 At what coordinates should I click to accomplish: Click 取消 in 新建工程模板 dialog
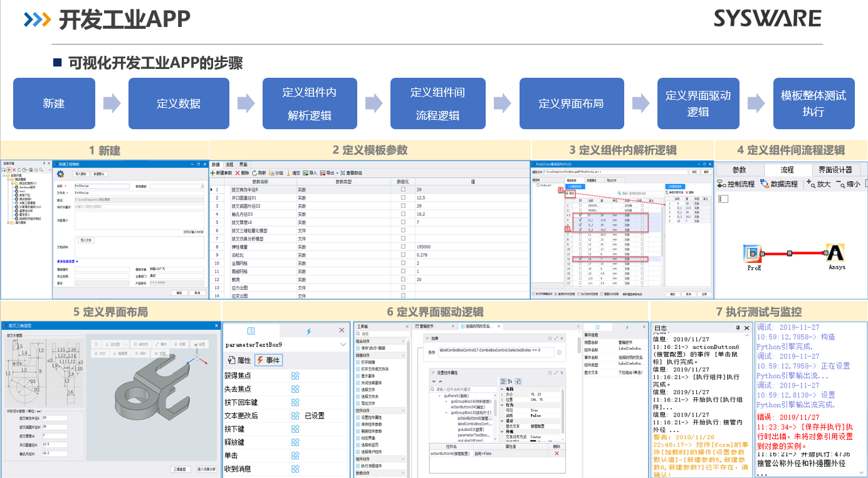(197, 293)
